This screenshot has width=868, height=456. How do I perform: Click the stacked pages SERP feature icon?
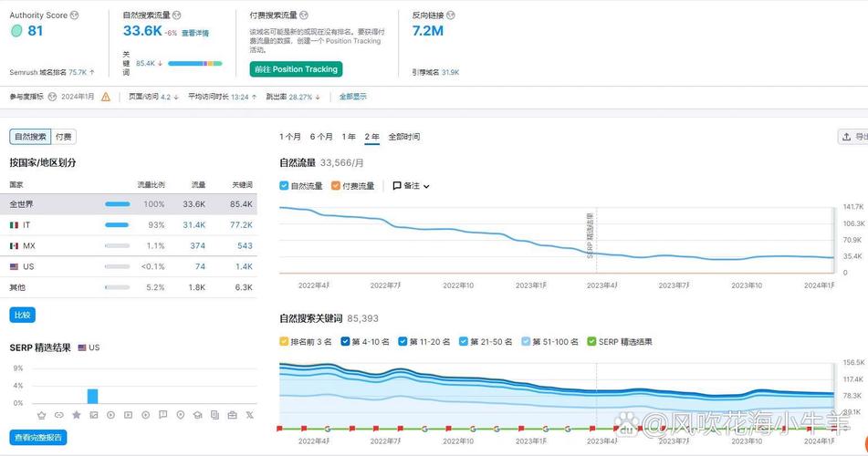tap(214, 415)
